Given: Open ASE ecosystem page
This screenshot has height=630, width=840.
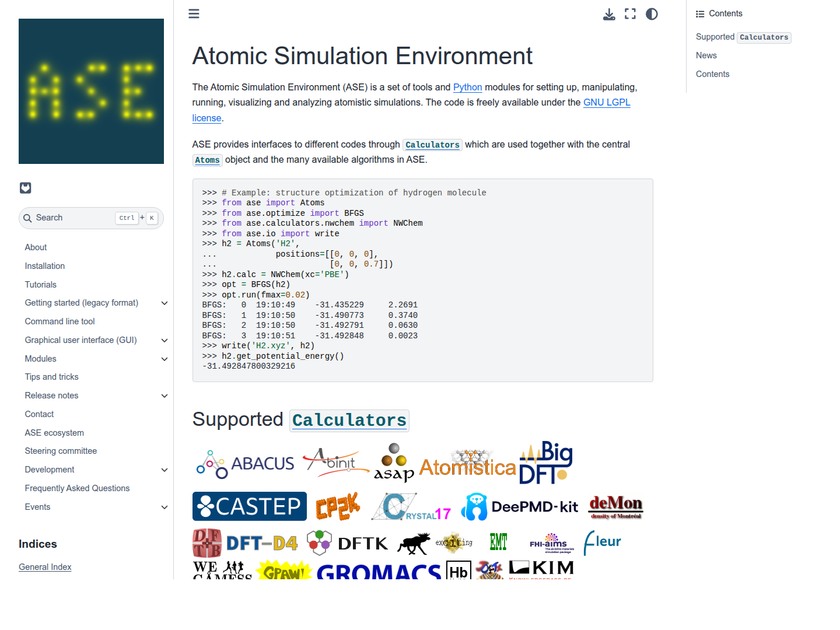Looking at the screenshot, I should (x=54, y=433).
